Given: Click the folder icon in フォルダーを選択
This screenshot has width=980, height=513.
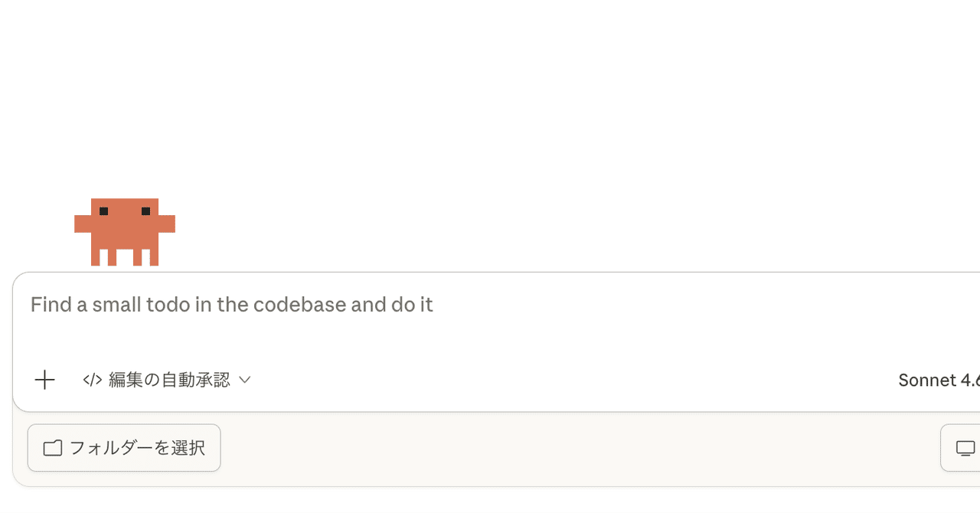Looking at the screenshot, I should click(53, 448).
